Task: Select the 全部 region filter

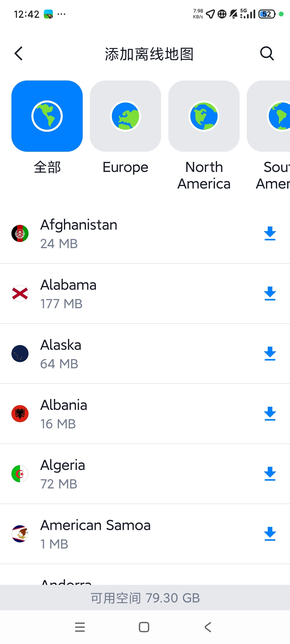Action: pyautogui.click(x=47, y=116)
